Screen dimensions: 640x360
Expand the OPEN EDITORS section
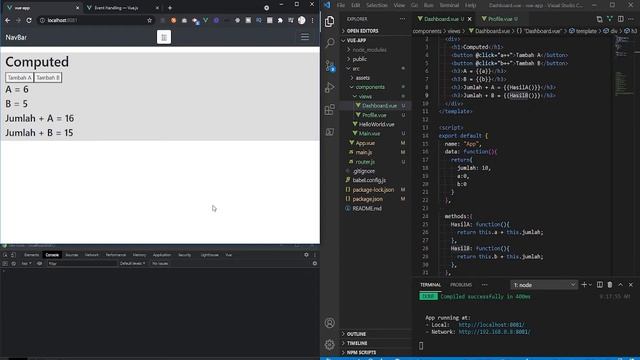click(x=376, y=31)
